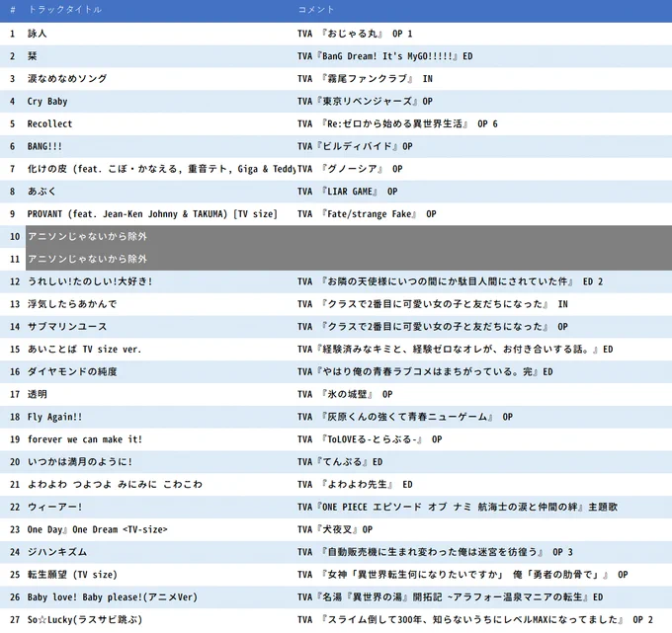This screenshot has width=672, height=633.
Task: Select the LIAR GAME OP comment
Action: (348, 192)
